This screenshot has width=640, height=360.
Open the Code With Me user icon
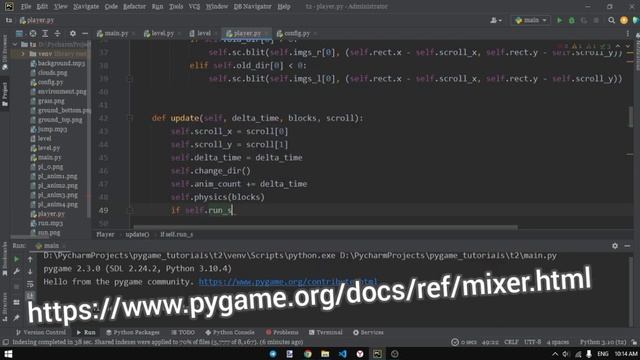click(x=496, y=20)
